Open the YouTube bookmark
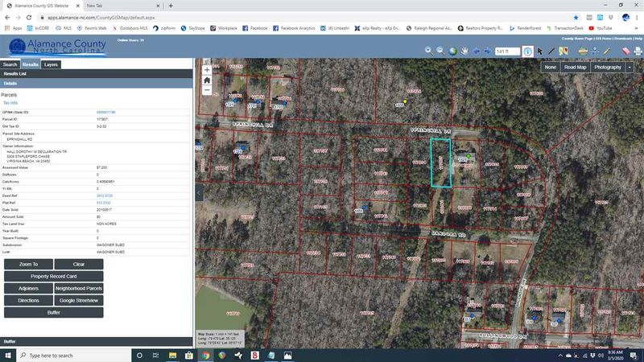 [601, 28]
